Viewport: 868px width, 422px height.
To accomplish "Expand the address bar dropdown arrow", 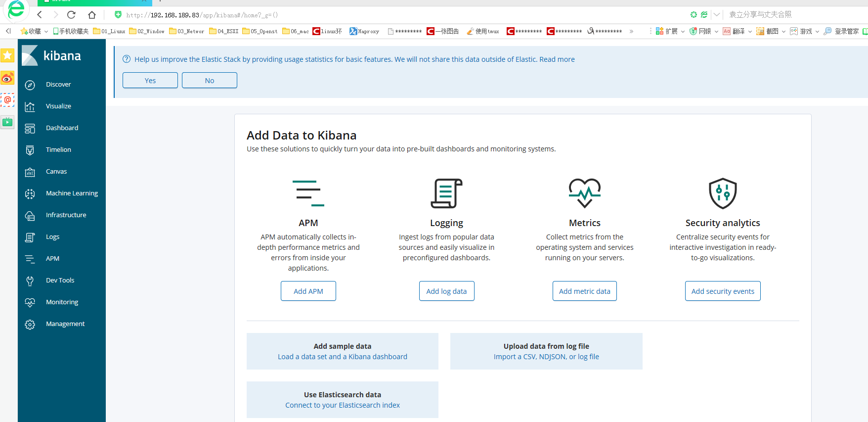I will 717,15.
